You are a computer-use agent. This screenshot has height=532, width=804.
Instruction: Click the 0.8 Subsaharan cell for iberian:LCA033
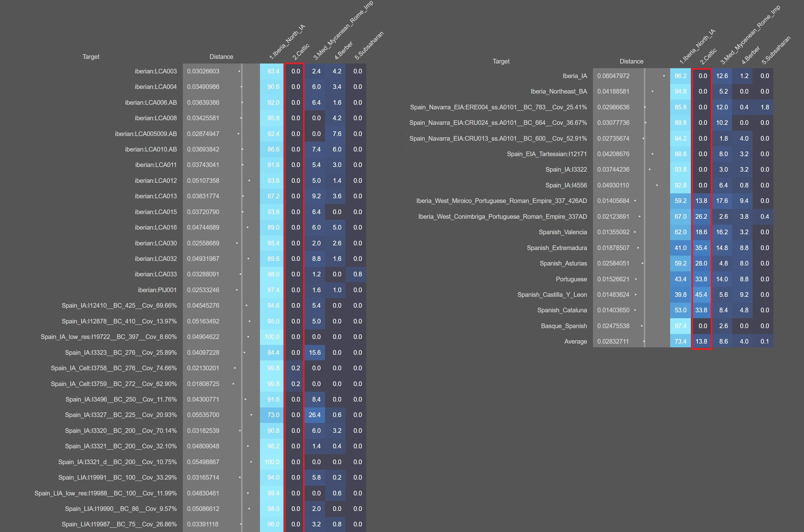[358, 274]
